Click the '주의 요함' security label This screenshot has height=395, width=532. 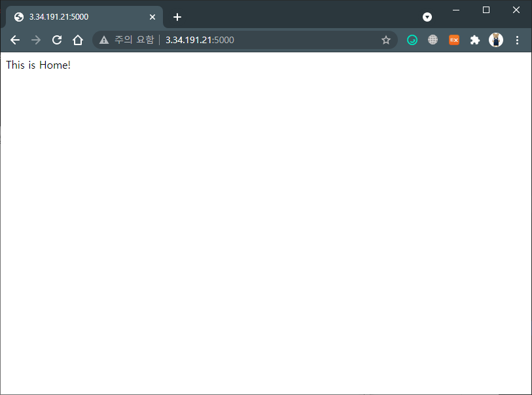[x=134, y=40]
